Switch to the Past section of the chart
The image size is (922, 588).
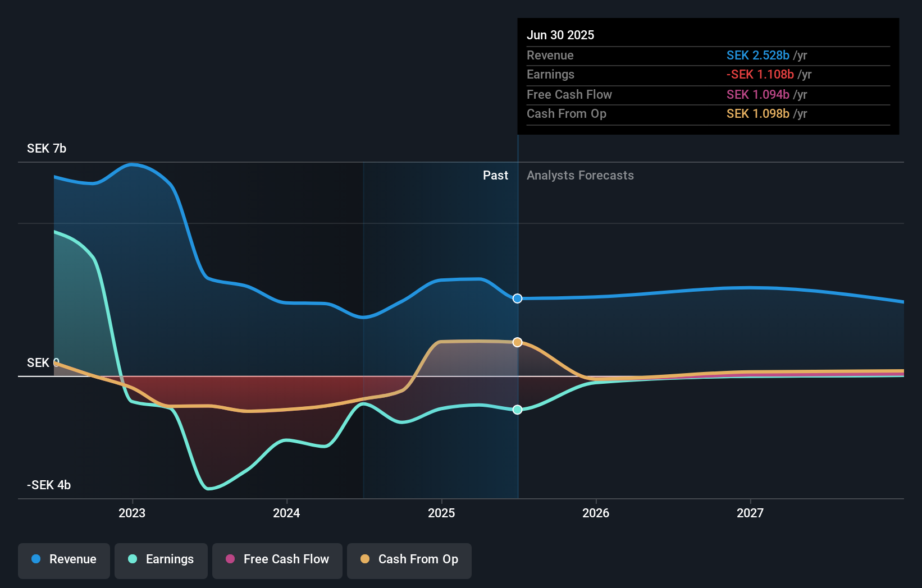click(x=495, y=175)
